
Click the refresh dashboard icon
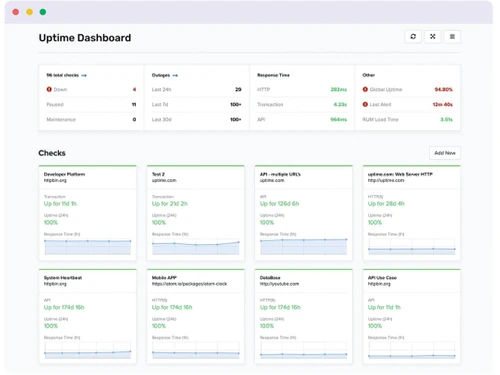[413, 37]
